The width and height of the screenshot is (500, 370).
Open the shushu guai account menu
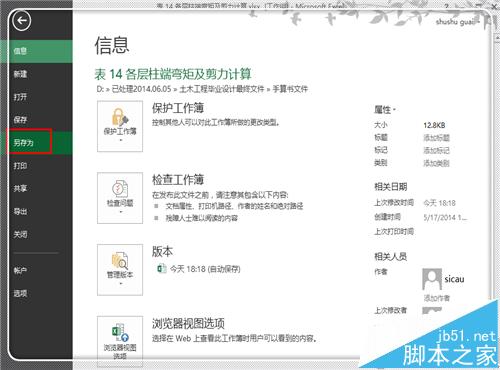pyautogui.click(x=457, y=22)
